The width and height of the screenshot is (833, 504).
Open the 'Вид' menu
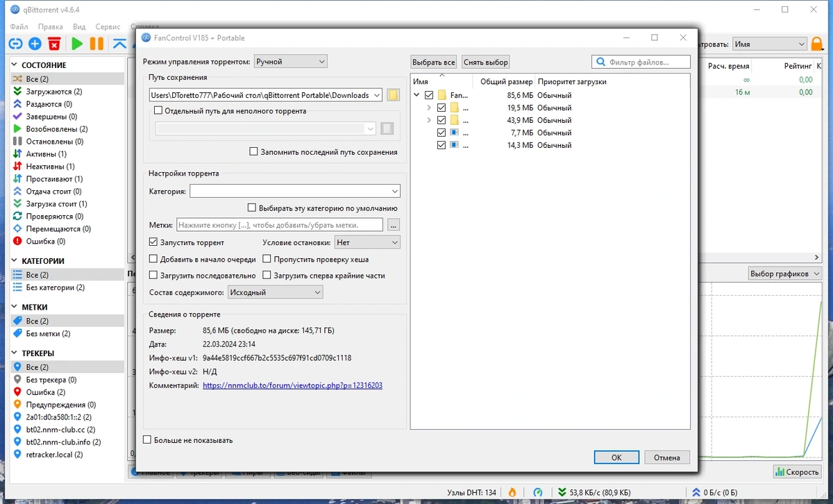79,26
